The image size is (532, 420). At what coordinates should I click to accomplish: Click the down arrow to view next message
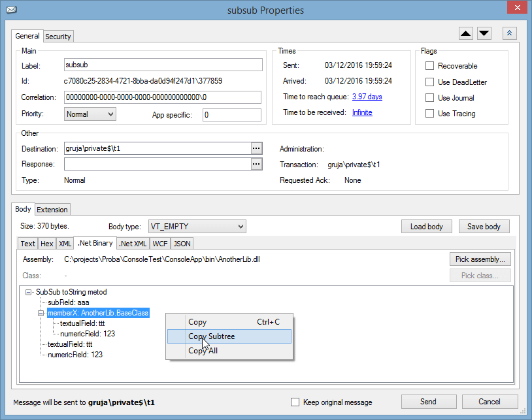click(484, 33)
